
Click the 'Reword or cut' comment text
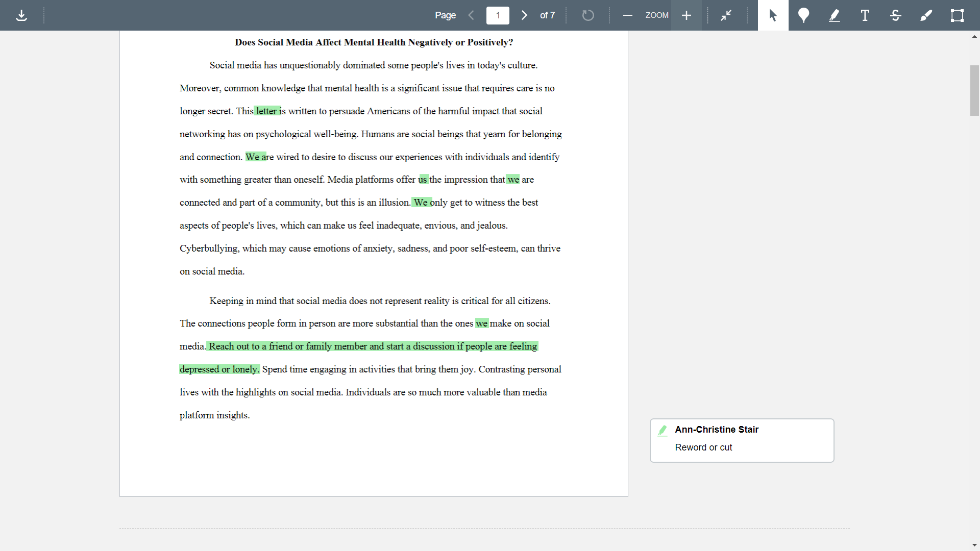[703, 447]
